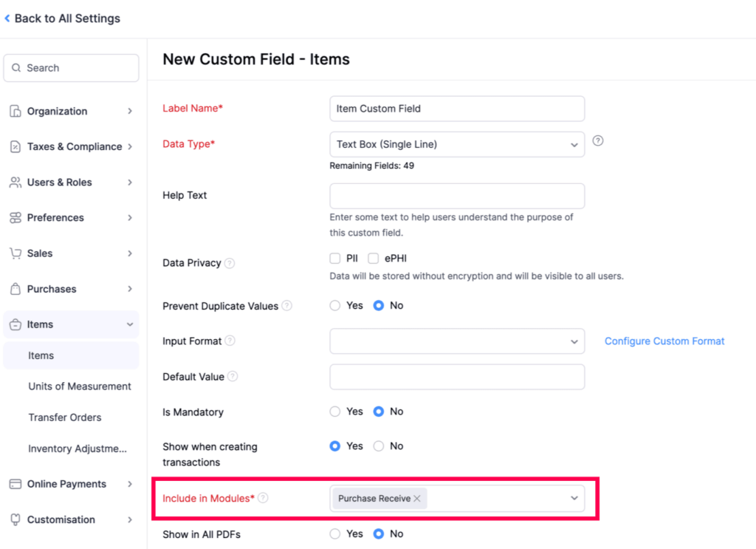Viewport: 756px width, 549px height.
Task: Select Yes for Prevent Duplicate Values
Action: [x=335, y=306]
